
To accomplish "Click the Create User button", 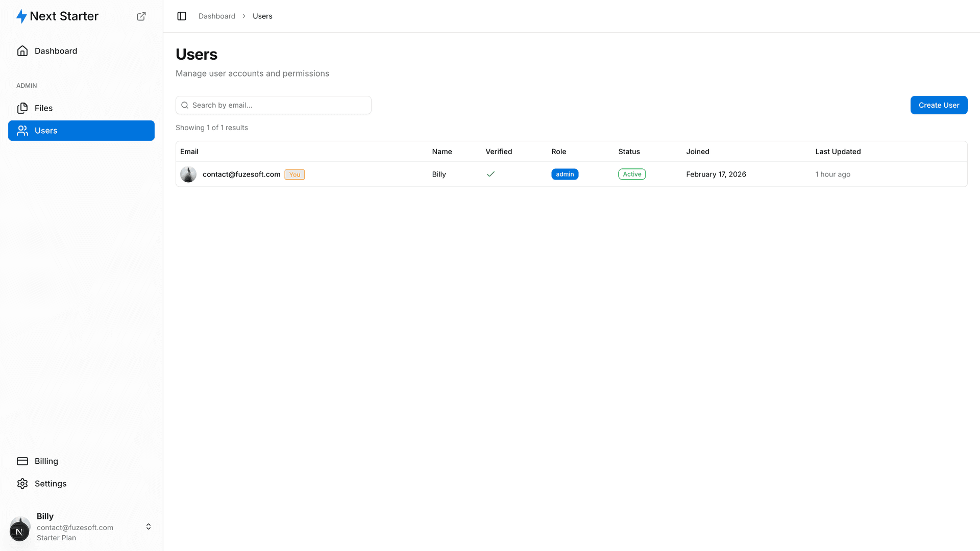I will pyautogui.click(x=939, y=105).
